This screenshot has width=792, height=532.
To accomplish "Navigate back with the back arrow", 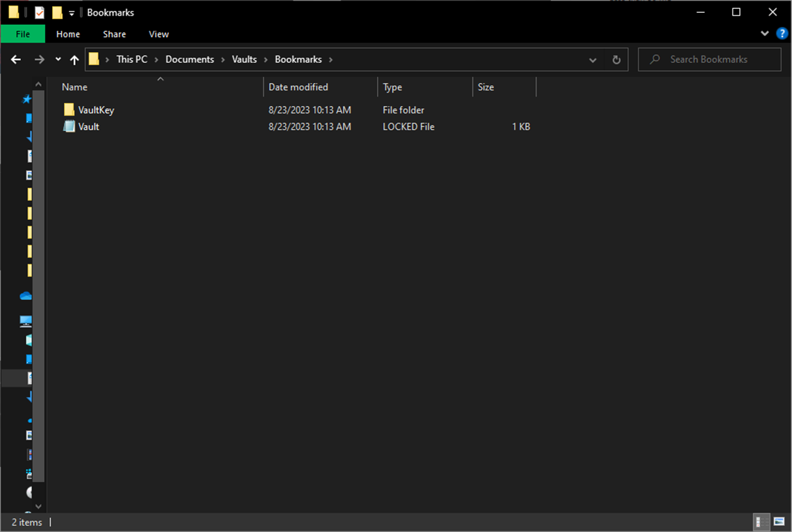I will coord(16,59).
